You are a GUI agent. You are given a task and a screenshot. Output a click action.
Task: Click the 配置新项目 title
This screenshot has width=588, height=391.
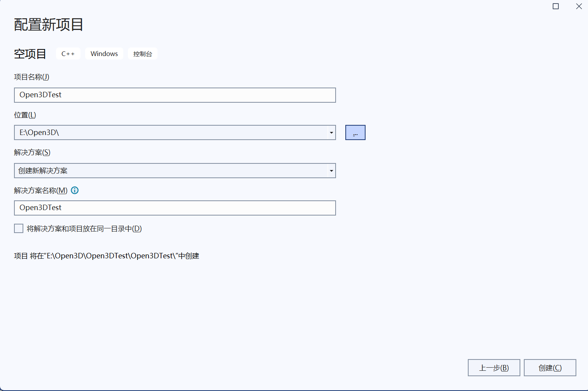pyautogui.click(x=49, y=25)
